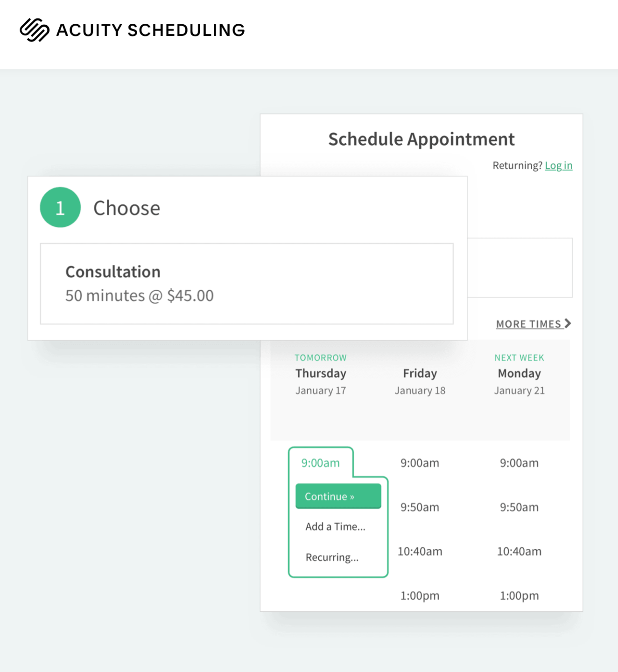Pick Monday 9:00am time slot
The width and height of the screenshot is (618, 672).
tap(520, 463)
